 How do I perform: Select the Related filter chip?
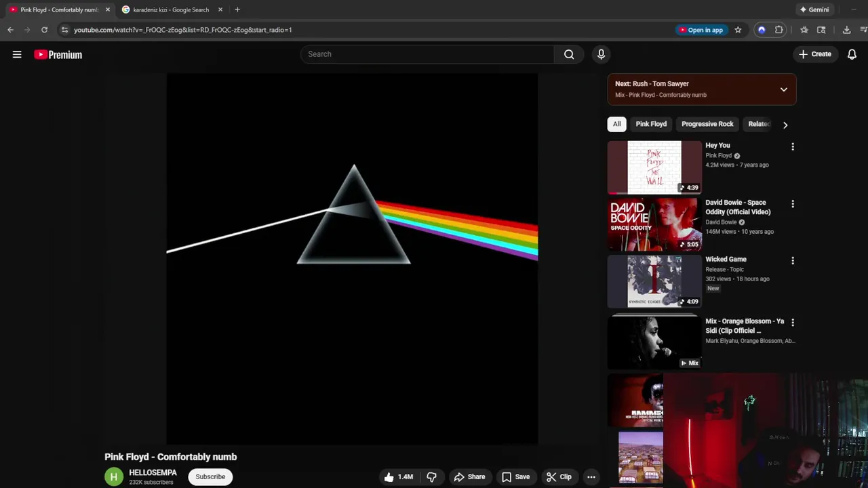(x=759, y=124)
